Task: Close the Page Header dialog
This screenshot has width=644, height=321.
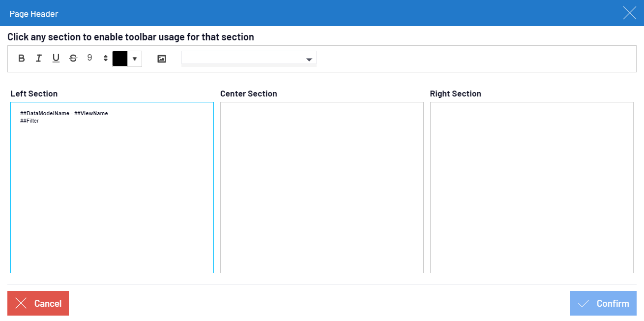Action: point(629,13)
